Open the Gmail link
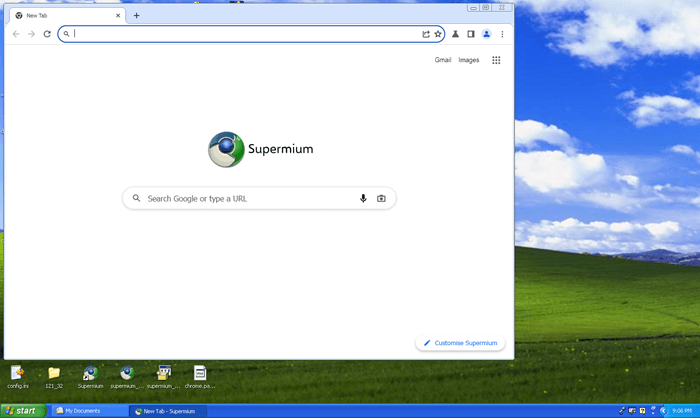 (443, 60)
